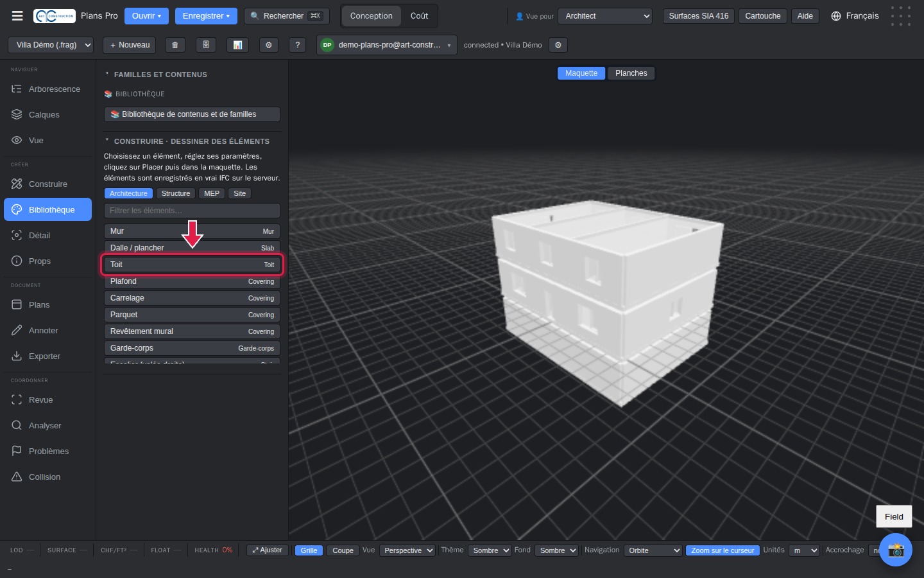Expand the Enregistrer dropdown button

click(206, 16)
